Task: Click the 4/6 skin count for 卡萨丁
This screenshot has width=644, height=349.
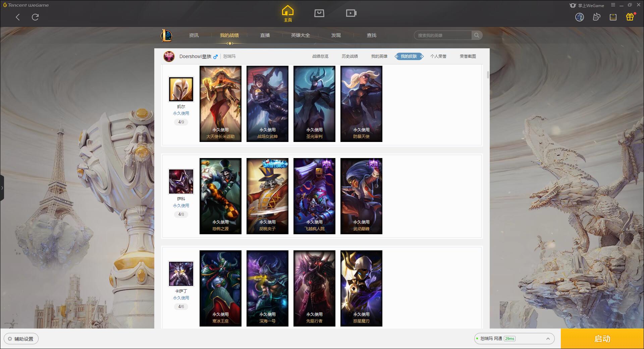Action: [x=181, y=307]
